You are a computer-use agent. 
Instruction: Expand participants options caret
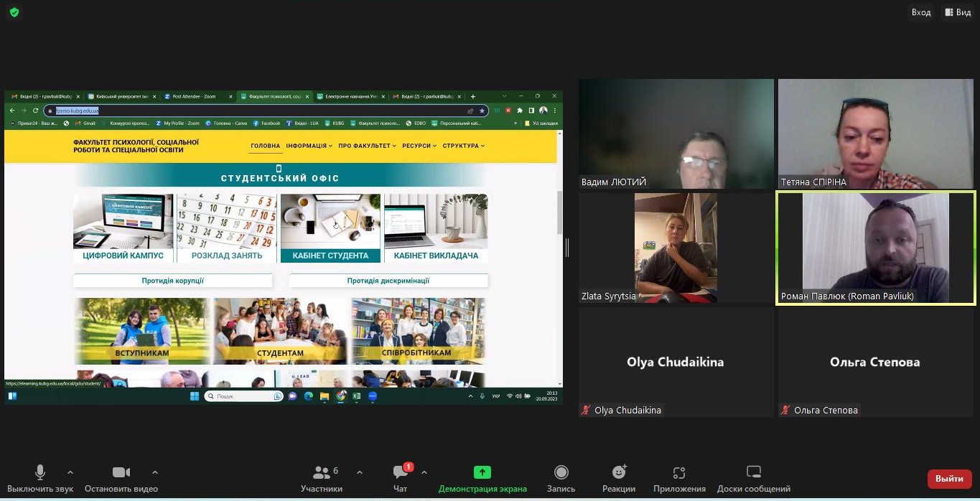pyautogui.click(x=360, y=472)
